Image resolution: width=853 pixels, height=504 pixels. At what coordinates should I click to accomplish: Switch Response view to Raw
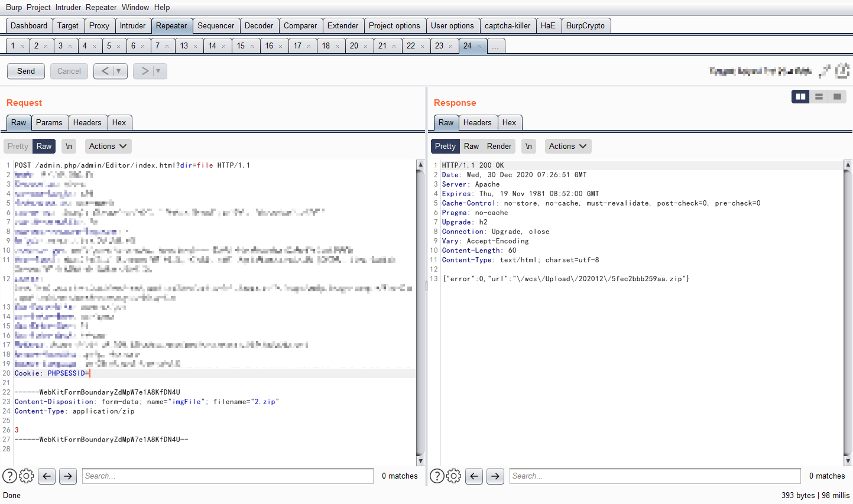click(x=472, y=146)
